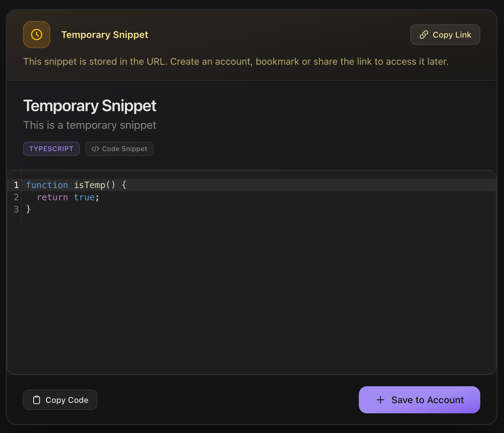This screenshot has width=504, height=433.
Task: Click the Code Snippet type badge
Action: (119, 148)
